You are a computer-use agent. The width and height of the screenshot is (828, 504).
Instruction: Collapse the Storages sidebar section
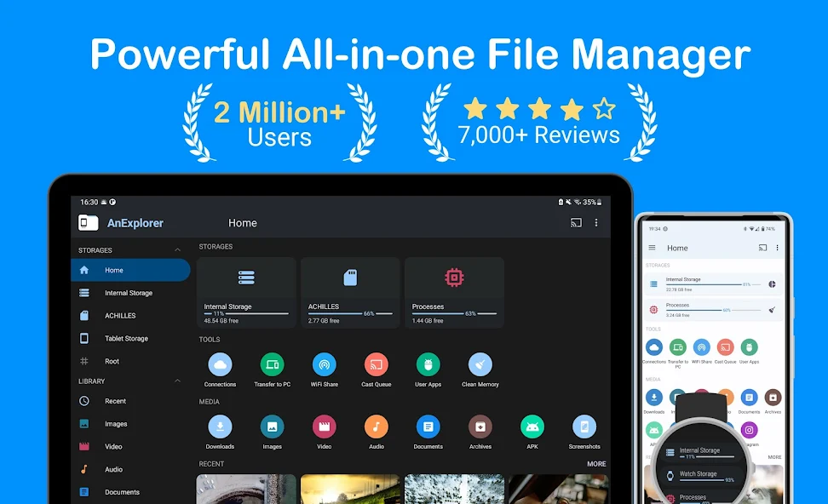coord(177,250)
